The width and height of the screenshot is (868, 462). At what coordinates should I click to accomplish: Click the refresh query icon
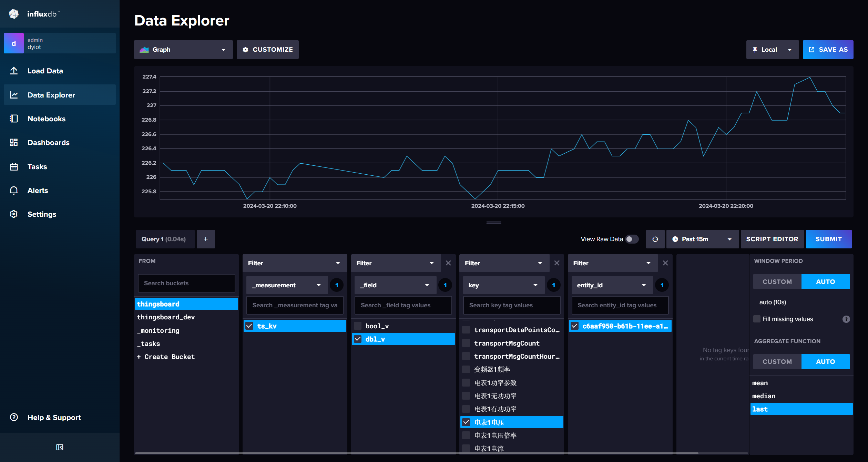[x=655, y=239]
